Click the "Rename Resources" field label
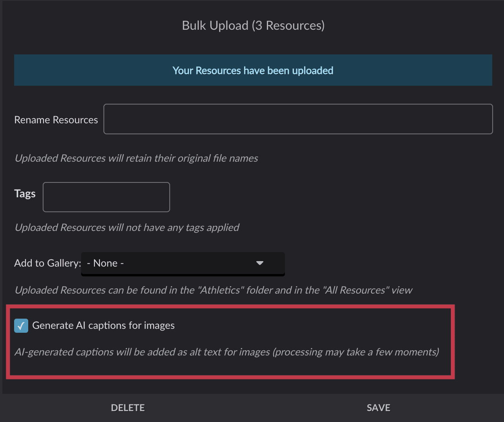 tap(56, 120)
